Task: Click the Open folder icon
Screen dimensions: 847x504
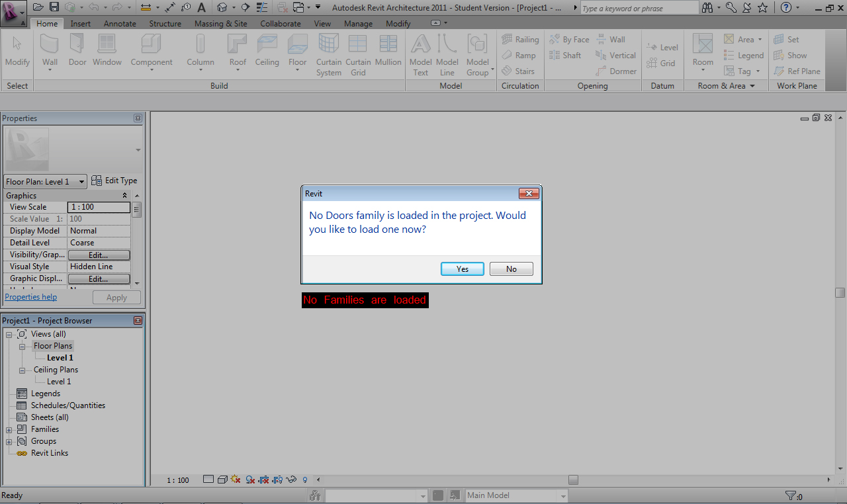Action: point(38,7)
